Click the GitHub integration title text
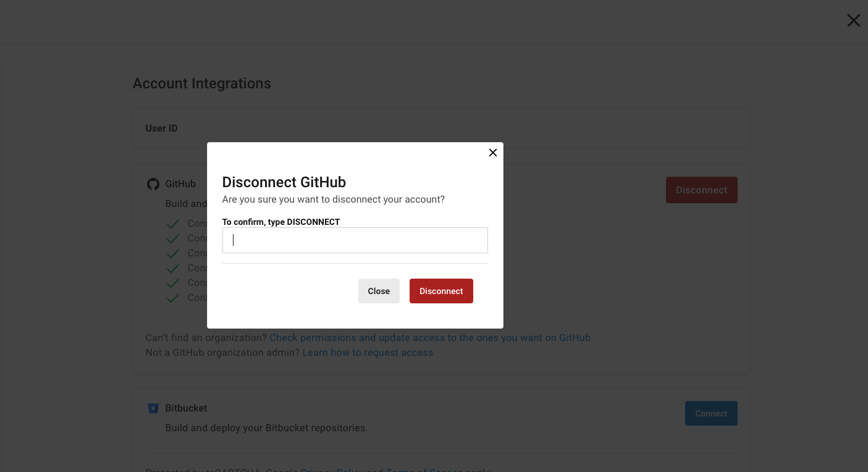The height and width of the screenshot is (472, 868). click(180, 184)
